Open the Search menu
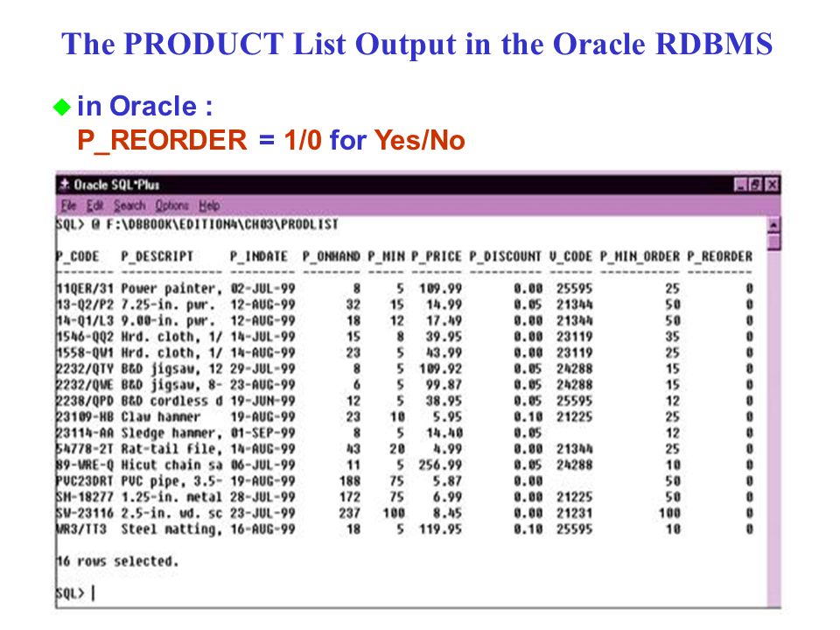The width and height of the screenshot is (840, 630). (129, 206)
